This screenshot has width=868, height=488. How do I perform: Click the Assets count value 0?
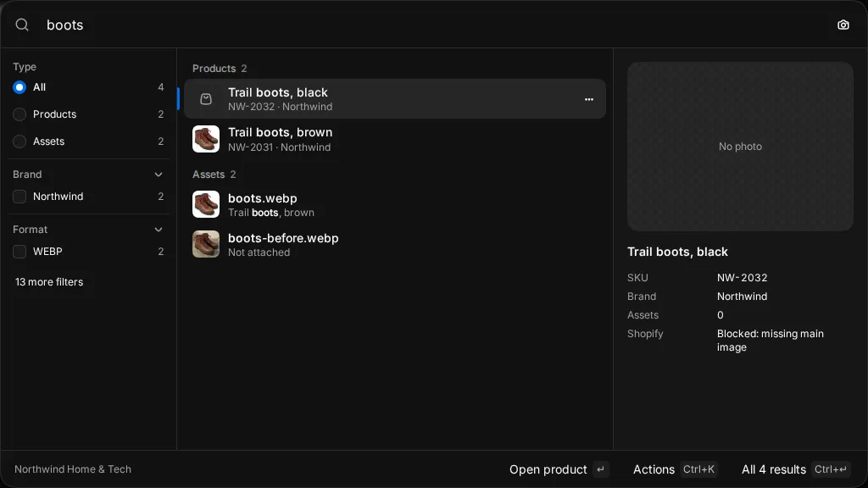click(721, 315)
